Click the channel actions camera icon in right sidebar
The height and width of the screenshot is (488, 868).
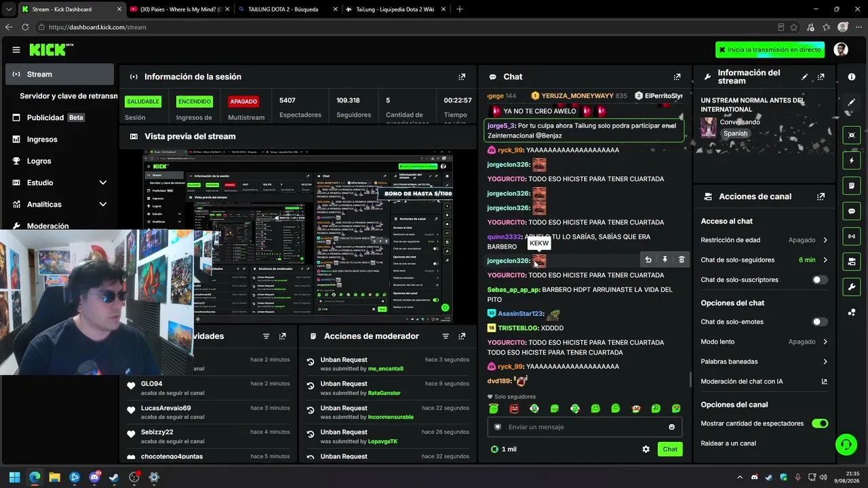pyautogui.click(x=852, y=262)
